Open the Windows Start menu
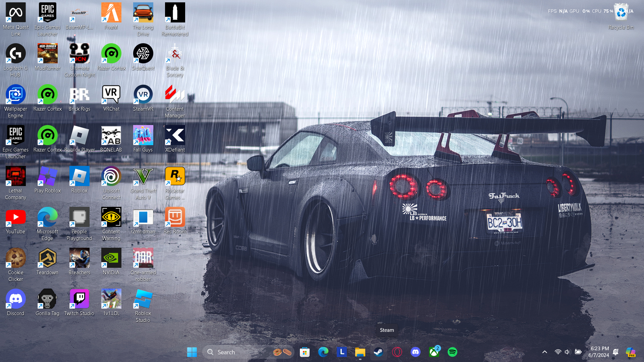Screen dimensions: 644x362 pos(192,352)
